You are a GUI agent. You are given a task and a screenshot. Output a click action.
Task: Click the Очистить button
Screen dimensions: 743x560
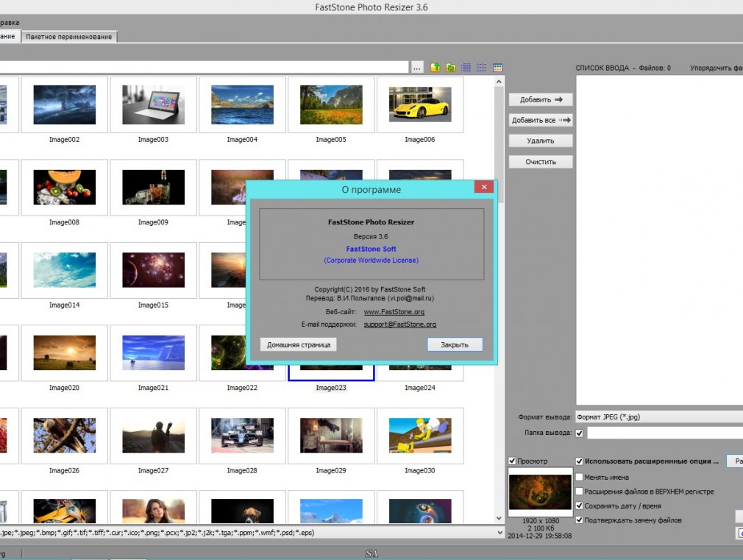pyautogui.click(x=541, y=162)
